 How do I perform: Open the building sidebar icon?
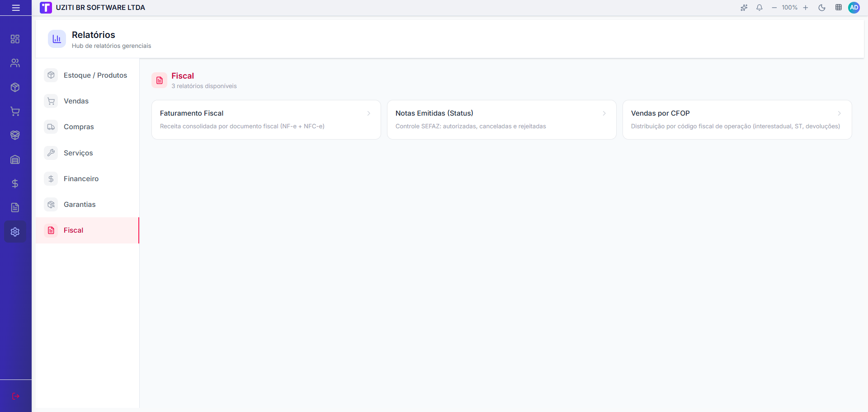coord(15,159)
